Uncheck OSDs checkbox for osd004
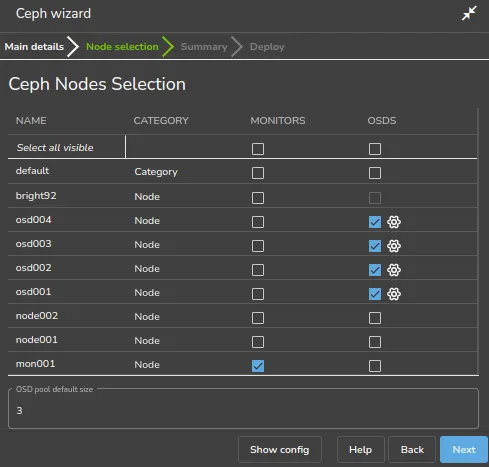 pos(375,222)
